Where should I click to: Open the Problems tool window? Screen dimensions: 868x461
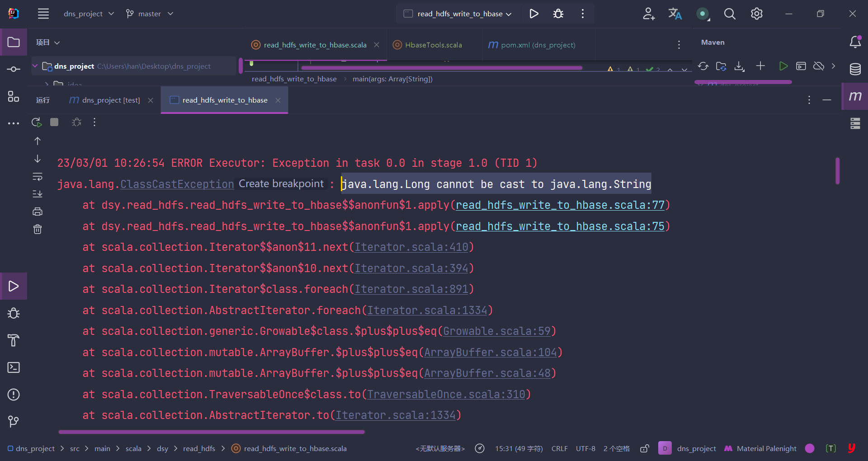[14, 395]
